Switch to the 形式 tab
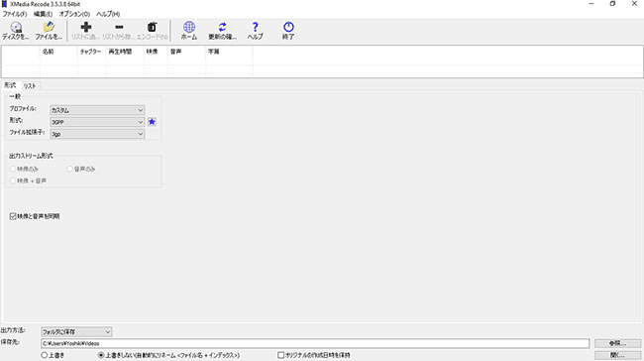 10,85
